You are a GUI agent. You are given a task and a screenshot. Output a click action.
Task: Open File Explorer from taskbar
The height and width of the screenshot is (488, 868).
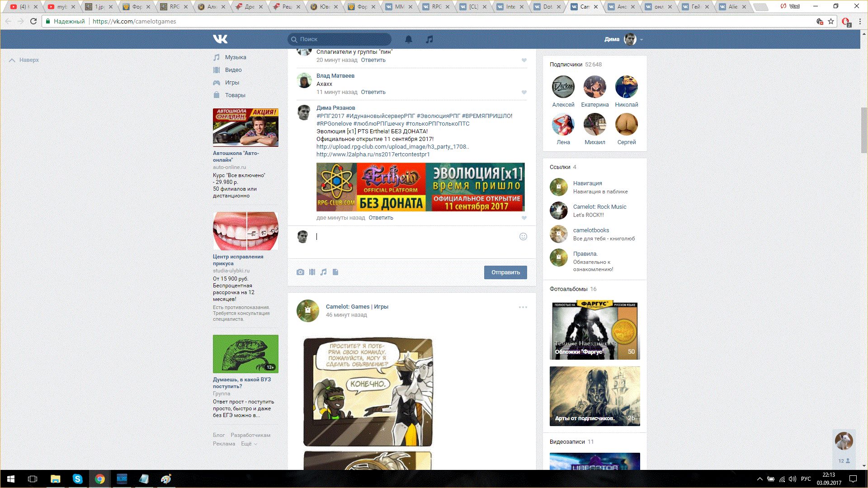tap(55, 479)
